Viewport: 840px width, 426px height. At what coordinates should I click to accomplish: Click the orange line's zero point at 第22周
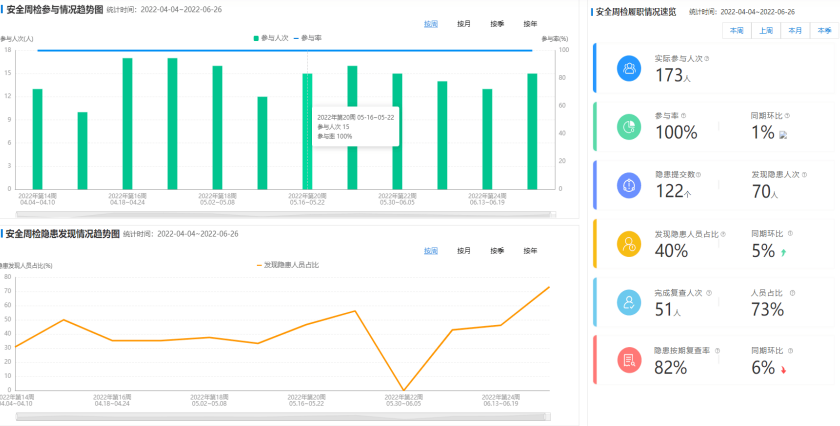403,390
